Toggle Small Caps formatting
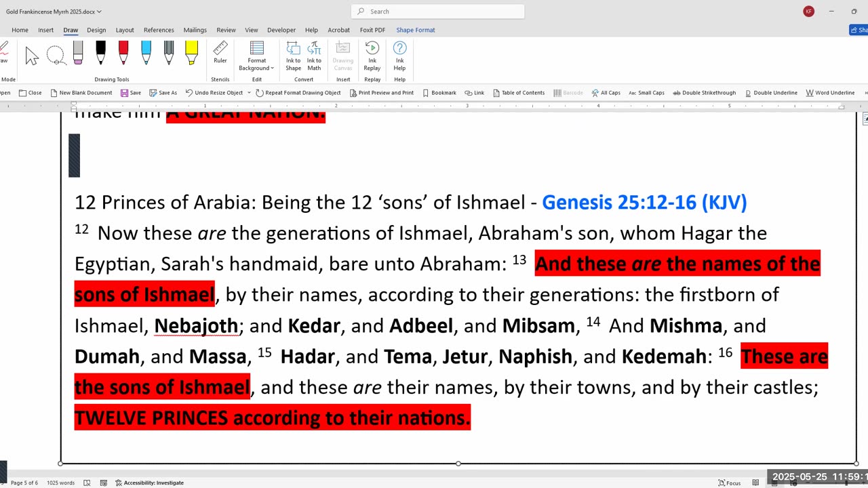Image resolution: width=868 pixels, height=488 pixels. point(646,93)
